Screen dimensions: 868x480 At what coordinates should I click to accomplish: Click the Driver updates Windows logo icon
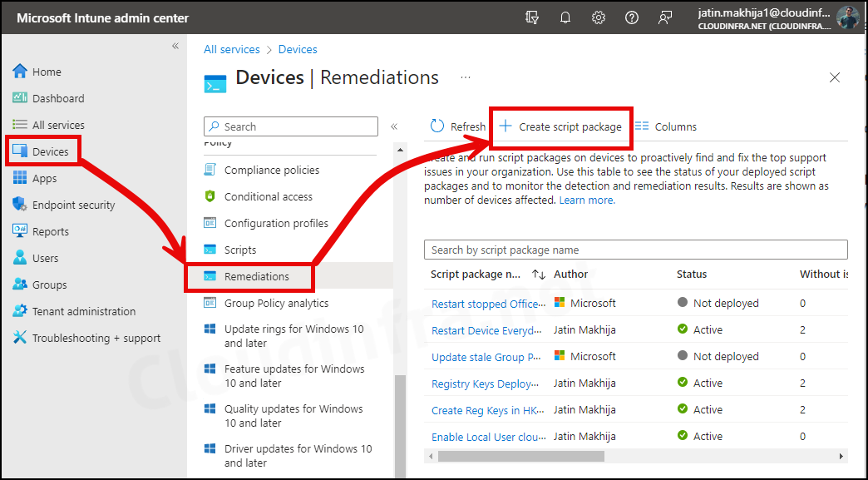pyautogui.click(x=210, y=448)
